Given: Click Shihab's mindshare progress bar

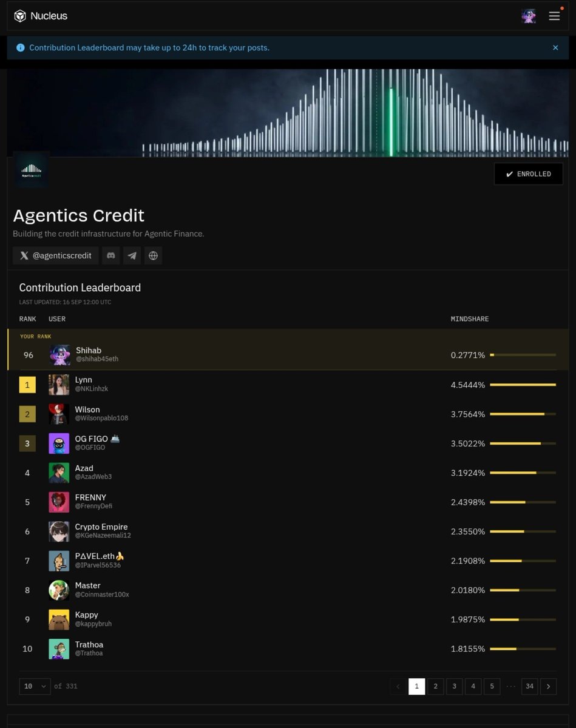Looking at the screenshot, I should pos(523,355).
